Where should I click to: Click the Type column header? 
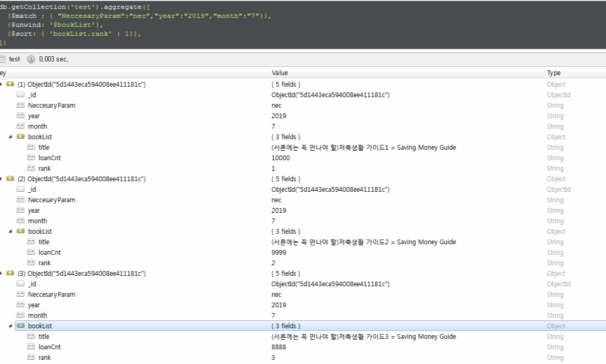(553, 73)
